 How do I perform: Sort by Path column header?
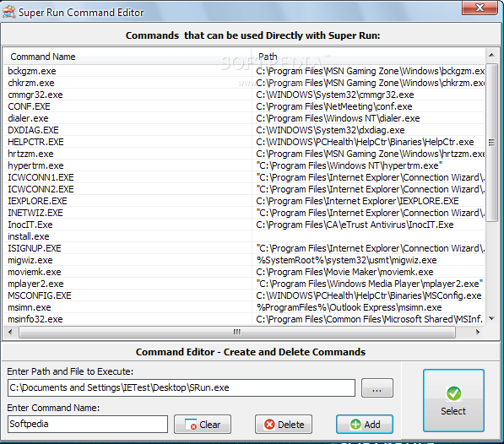coord(369,57)
